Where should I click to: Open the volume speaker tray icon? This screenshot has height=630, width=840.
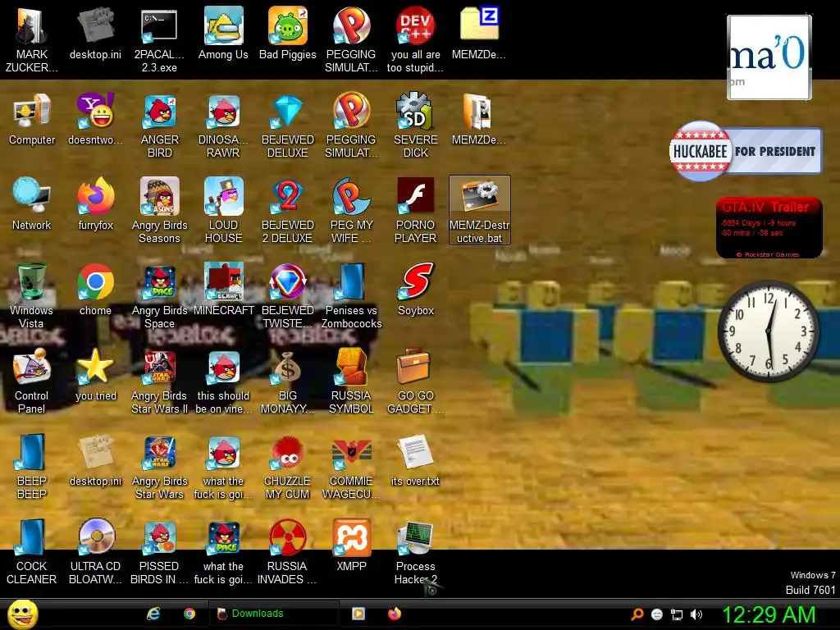point(696,614)
